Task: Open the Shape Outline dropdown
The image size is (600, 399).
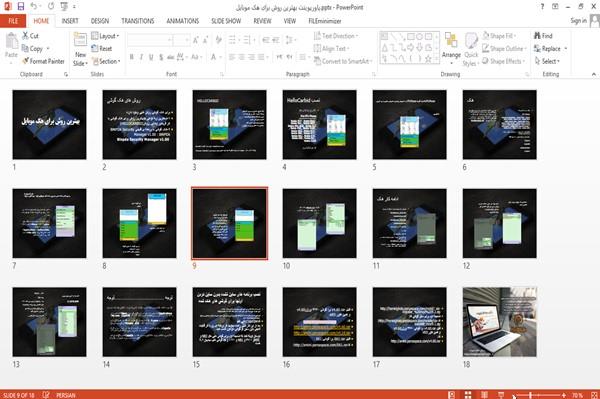Action: click(504, 49)
